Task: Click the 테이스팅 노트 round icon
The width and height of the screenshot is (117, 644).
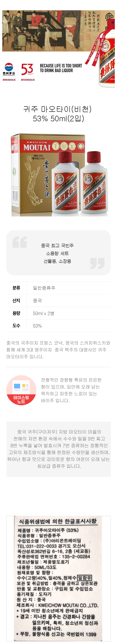Action: [21, 390]
